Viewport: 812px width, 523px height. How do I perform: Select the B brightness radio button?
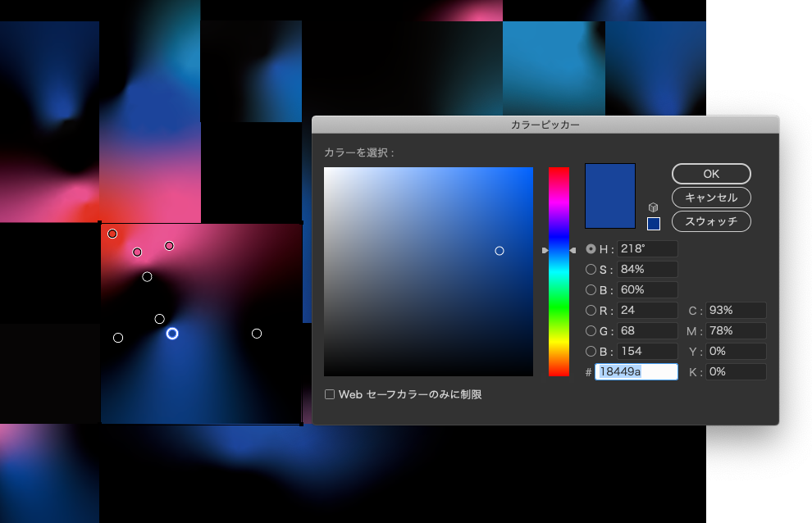click(x=591, y=290)
